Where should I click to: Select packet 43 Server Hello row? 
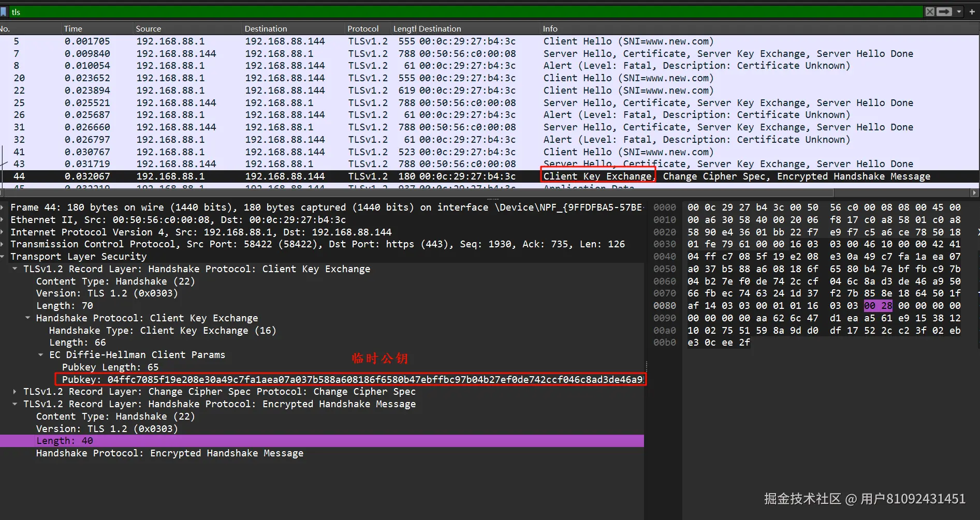click(x=489, y=164)
